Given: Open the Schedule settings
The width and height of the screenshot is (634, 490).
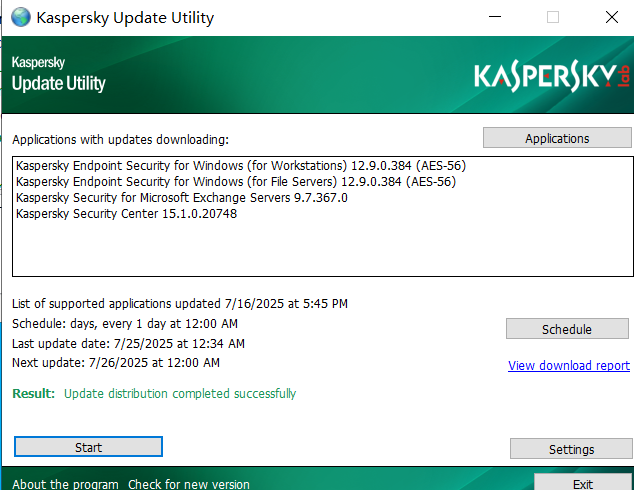Looking at the screenshot, I should (567, 329).
